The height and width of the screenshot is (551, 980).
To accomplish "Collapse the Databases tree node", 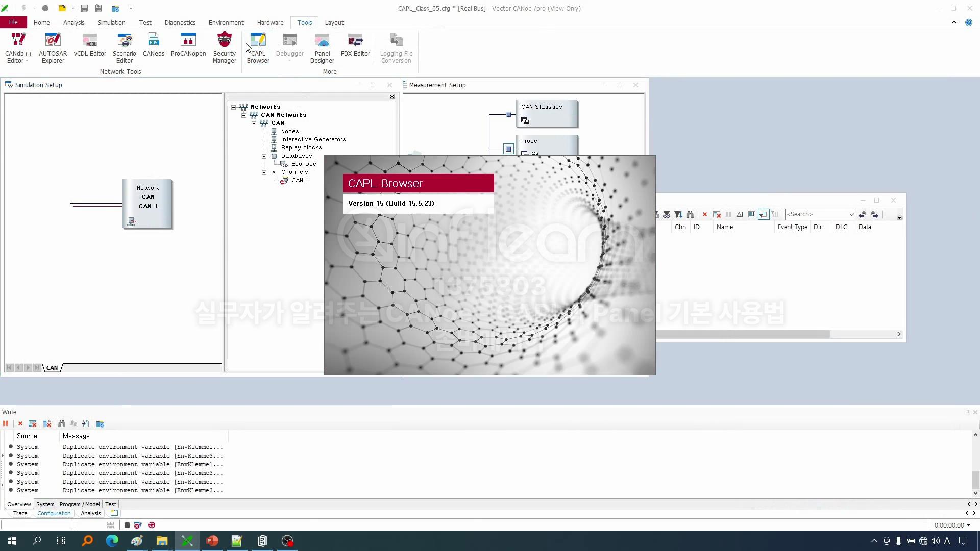I will pyautogui.click(x=264, y=156).
